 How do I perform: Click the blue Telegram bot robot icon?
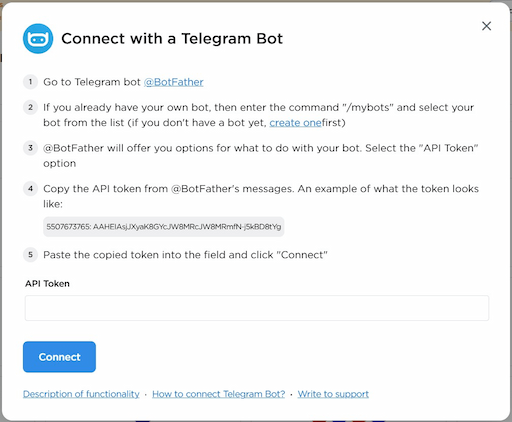point(38,39)
